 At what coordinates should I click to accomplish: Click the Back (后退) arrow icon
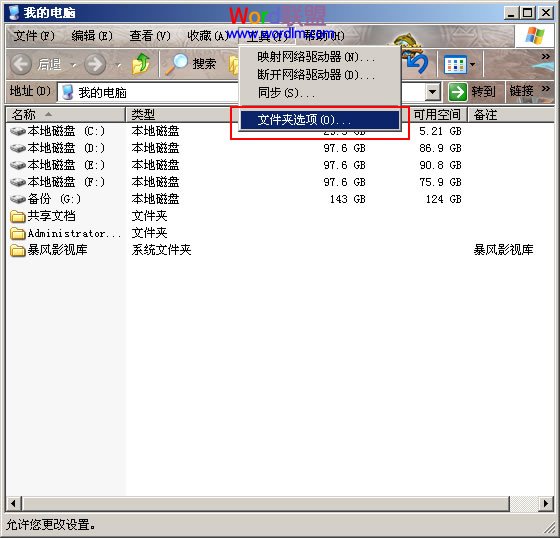tap(21, 64)
